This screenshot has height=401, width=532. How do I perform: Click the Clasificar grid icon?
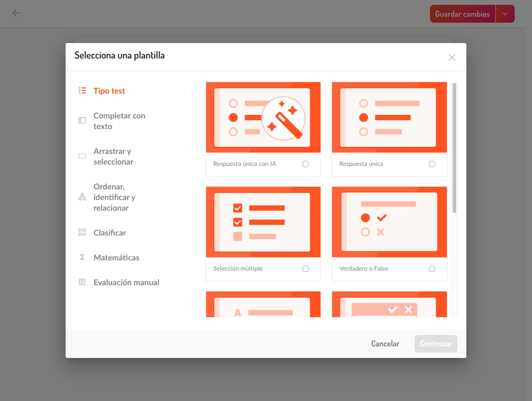(x=82, y=232)
